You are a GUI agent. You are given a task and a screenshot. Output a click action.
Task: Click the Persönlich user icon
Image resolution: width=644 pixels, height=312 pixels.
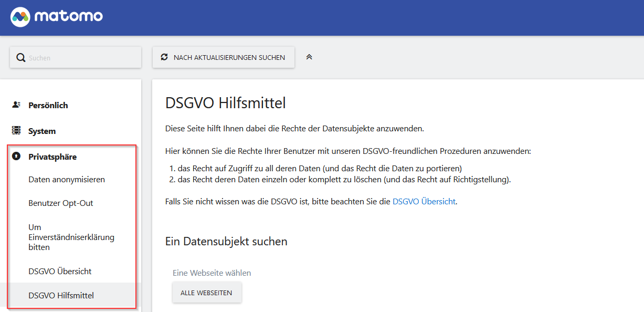tap(16, 105)
